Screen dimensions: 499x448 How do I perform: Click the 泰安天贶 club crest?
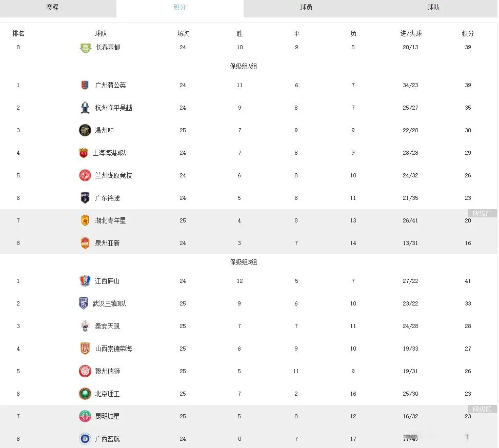(85, 326)
